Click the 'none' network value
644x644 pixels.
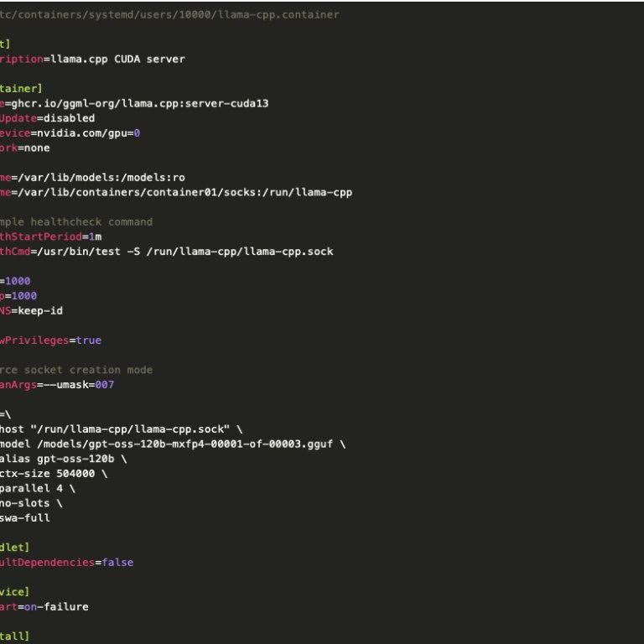tap(37, 148)
